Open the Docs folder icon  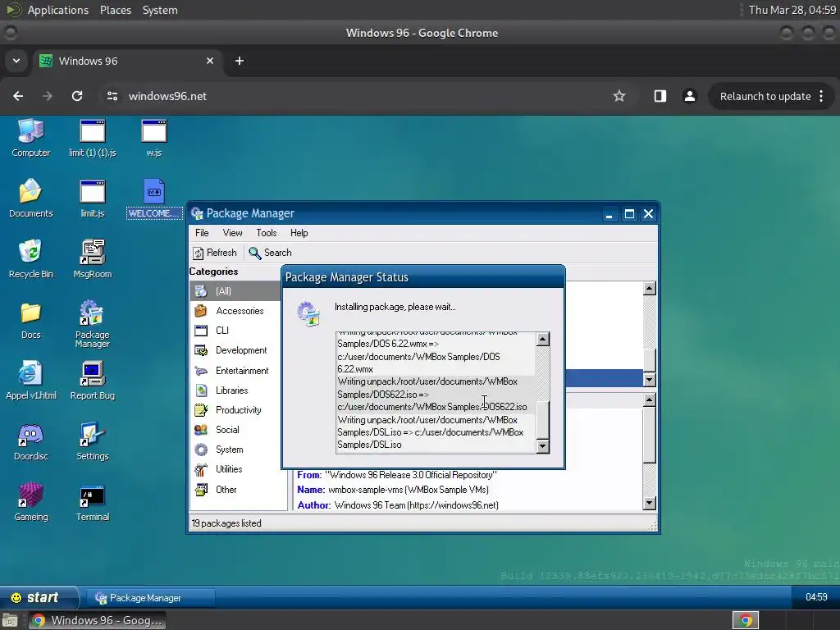point(30,320)
